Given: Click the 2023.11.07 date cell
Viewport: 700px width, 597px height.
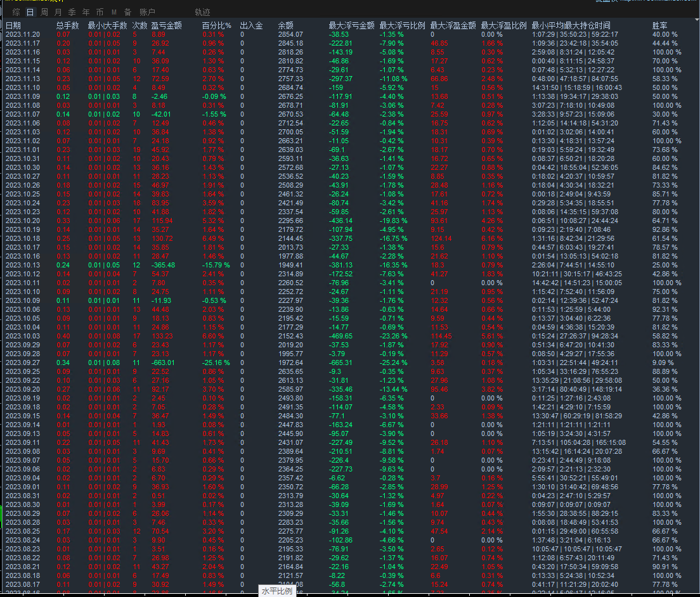Looking at the screenshot, I should pos(23,114).
